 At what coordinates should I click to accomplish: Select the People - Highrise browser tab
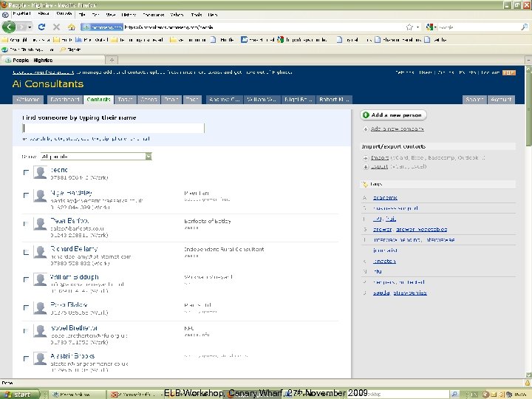click(x=52, y=60)
